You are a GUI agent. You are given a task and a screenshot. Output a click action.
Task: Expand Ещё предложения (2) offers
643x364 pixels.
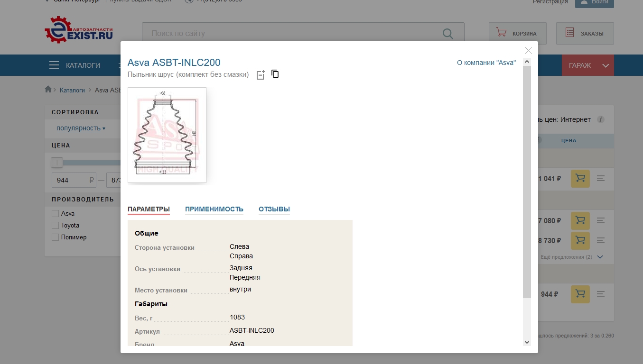coord(572,257)
